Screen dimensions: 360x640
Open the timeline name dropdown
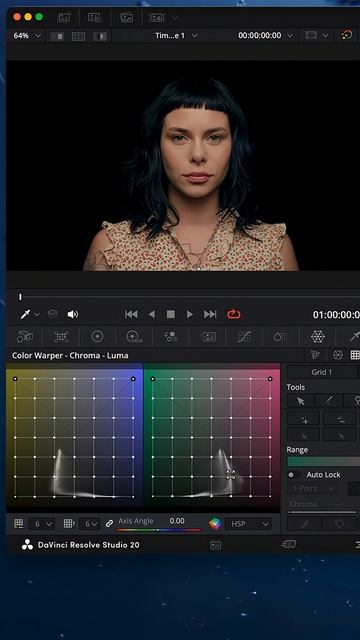[x=176, y=36]
